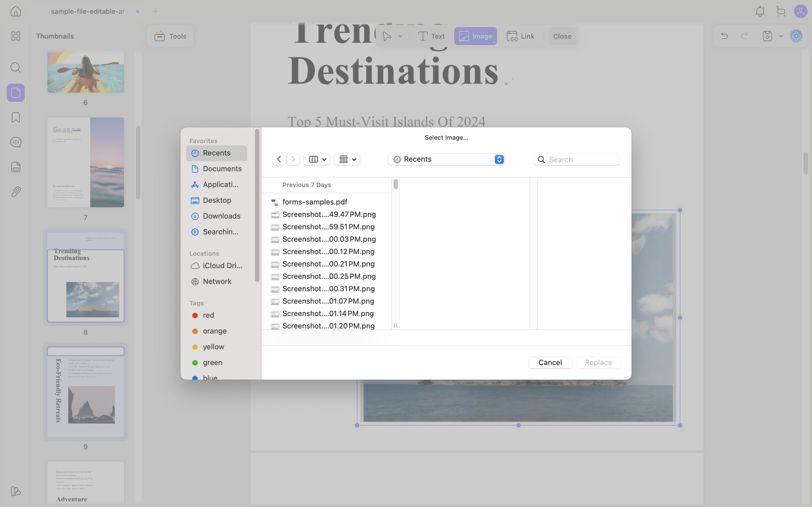The width and height of the screenshot is (812, 507).
Task: Open the column view mode dropdown
Action: 317,159
